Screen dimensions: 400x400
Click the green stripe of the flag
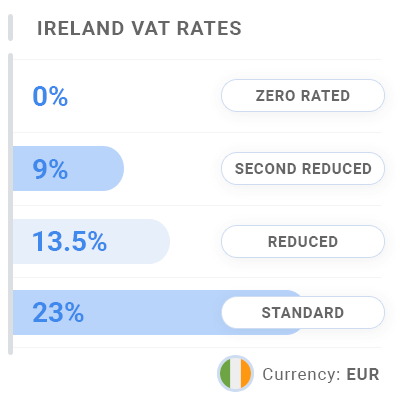click(x=225, y=373)
